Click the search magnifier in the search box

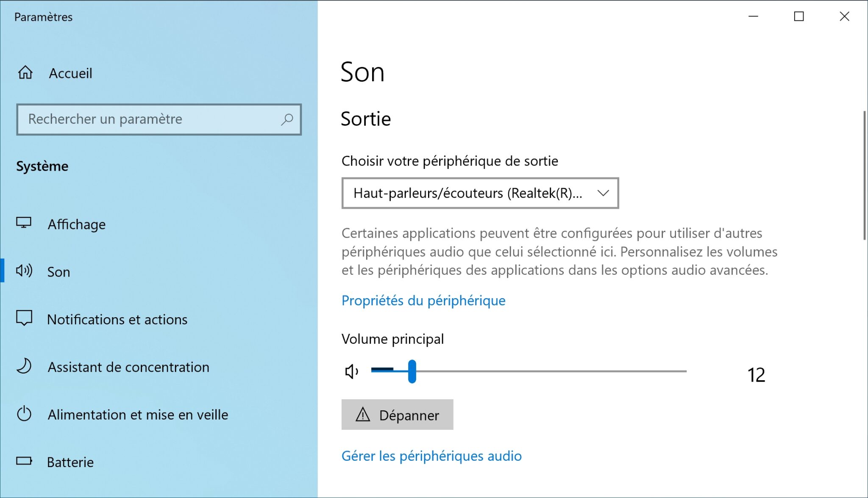point(287,119)
